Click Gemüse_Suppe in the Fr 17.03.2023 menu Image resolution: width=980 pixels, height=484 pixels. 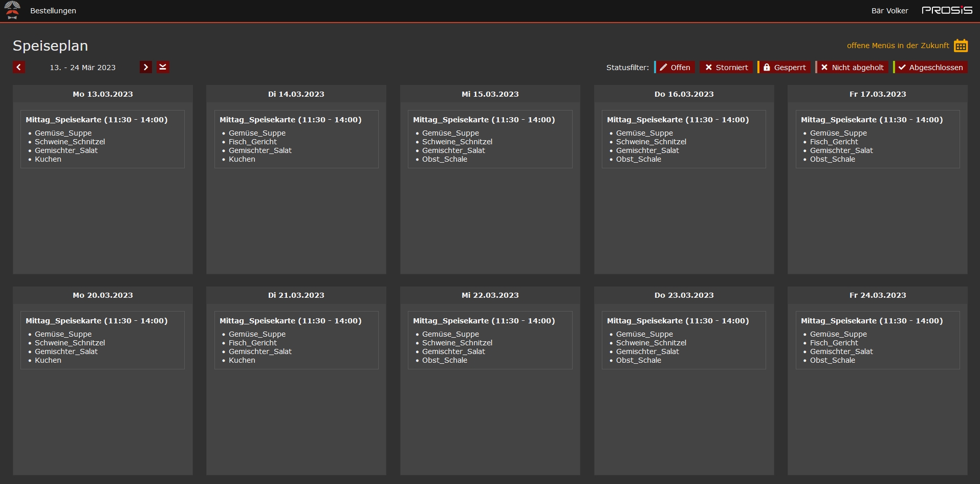coord(839,133)
